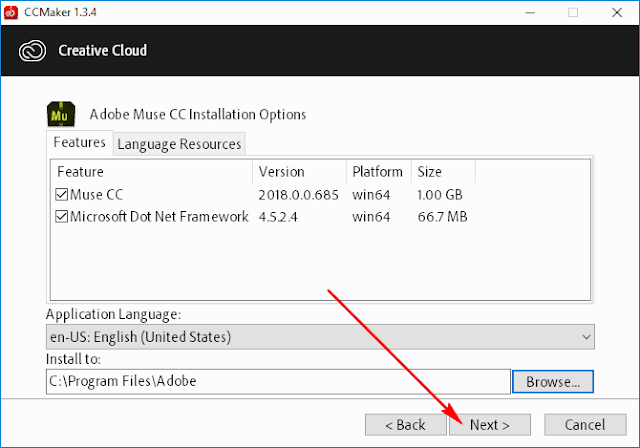Switch to the Language Resources tab

[x=179, y=144]
